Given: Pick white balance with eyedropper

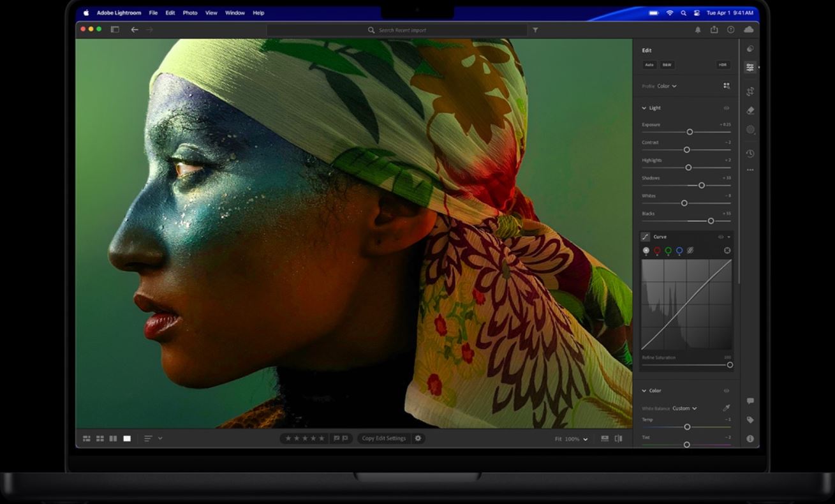Looking at the screenshot, I should coord(726,408).
